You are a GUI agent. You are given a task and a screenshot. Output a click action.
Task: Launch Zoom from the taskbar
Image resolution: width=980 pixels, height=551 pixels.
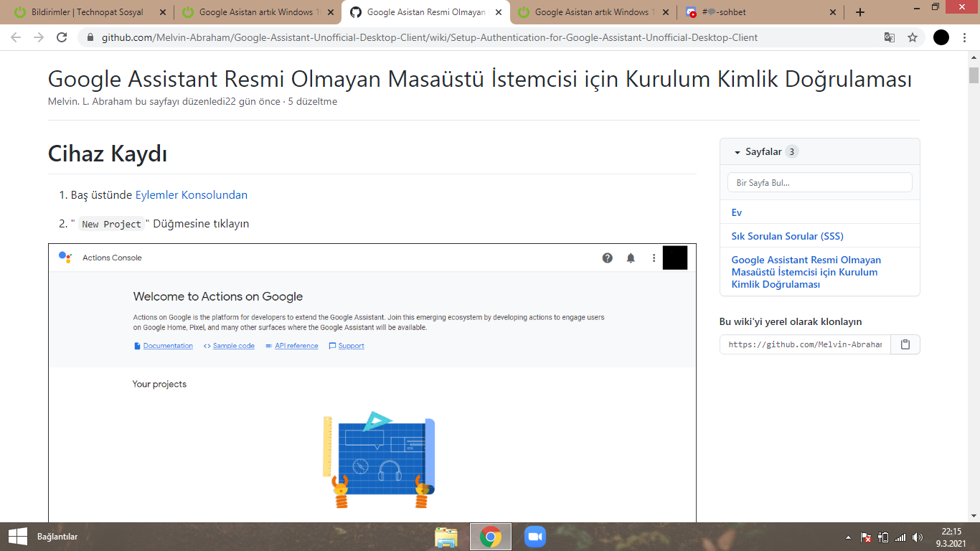[x=535, y=537]
